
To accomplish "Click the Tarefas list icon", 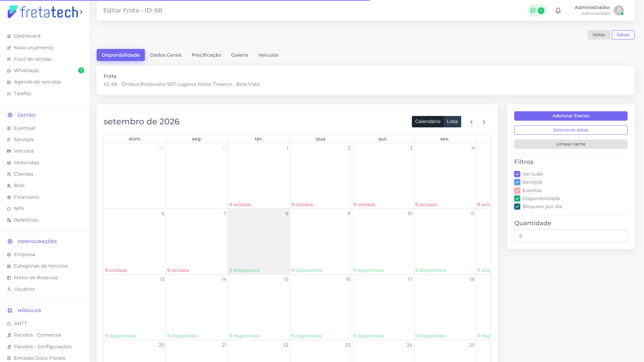I will (9, 94).
